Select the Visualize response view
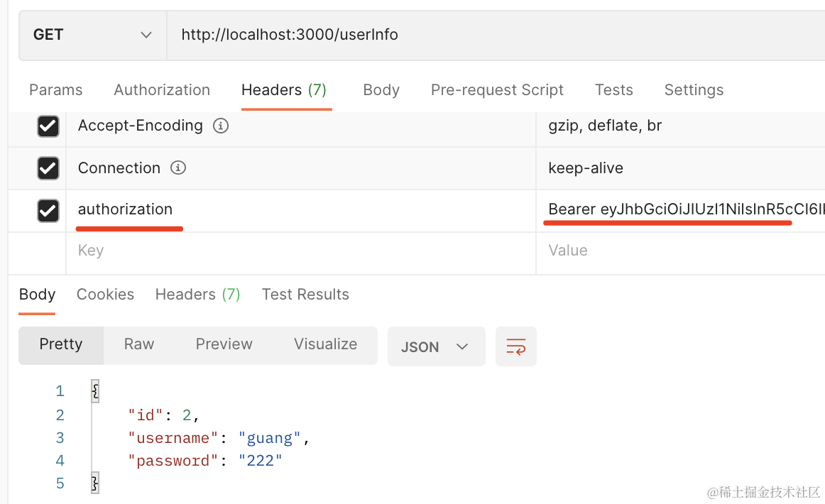Image resolution: width=825 pixels, height=504 pixels. 325,344
